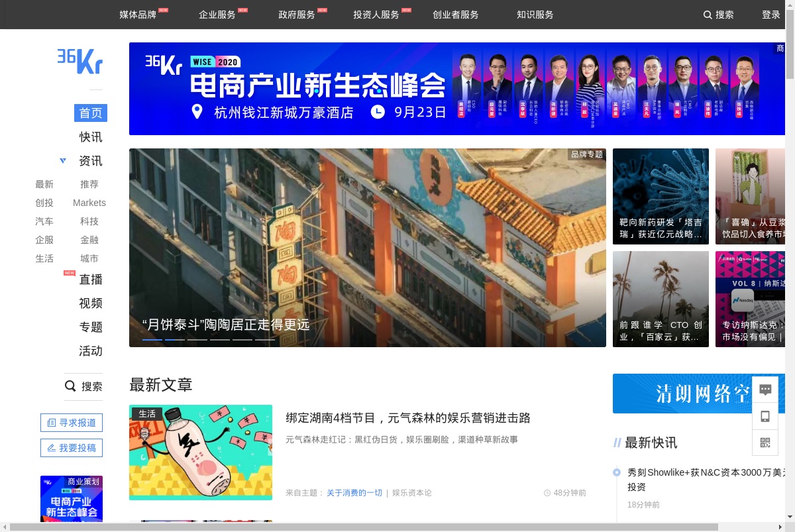Image resolution: width=795 pixels, height=532 pixels.
Task: Click 登录 to sign in
Action: (771, 15)
